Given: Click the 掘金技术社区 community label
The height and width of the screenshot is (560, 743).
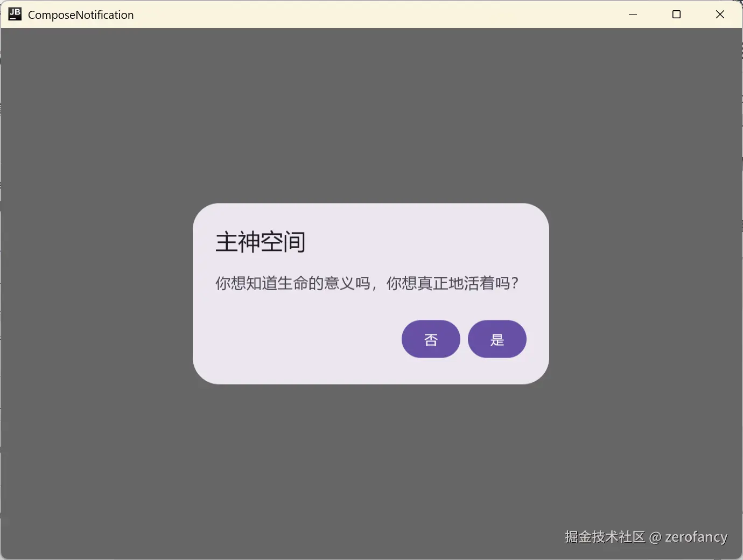Looking at the screenshot, I should click(x=604, y=536).
